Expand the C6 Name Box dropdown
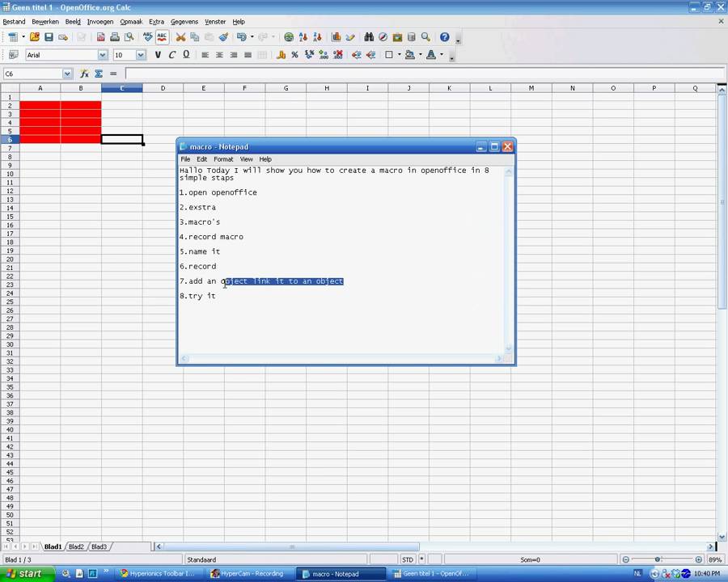The image size is (728, 582). click(x=67, y=74)
